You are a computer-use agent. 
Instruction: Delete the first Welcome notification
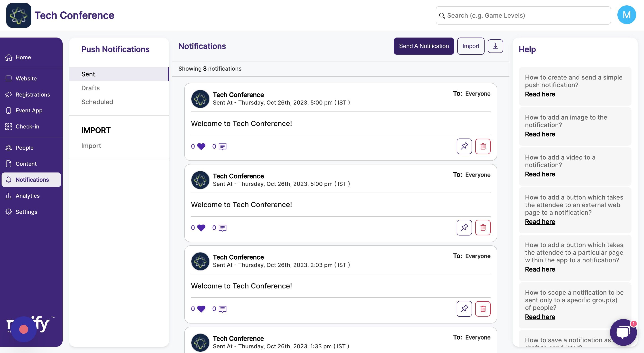tap(483, 146)
